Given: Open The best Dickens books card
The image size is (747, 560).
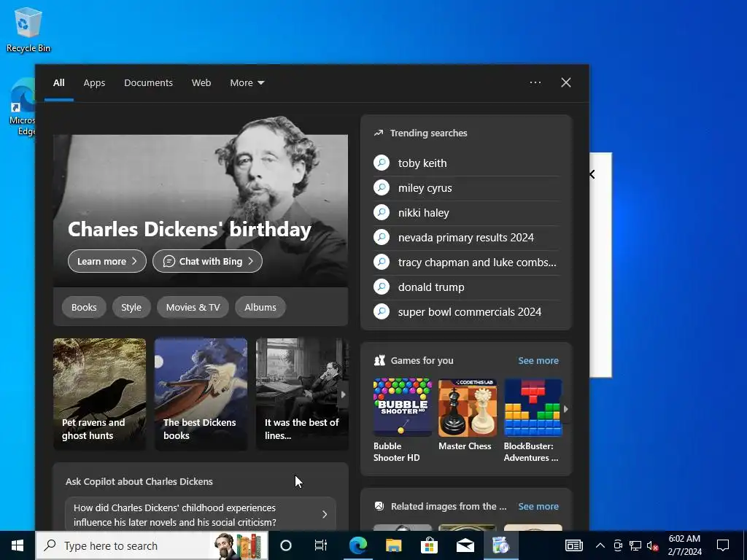Looking at the screenshot, I should [201, 394].
